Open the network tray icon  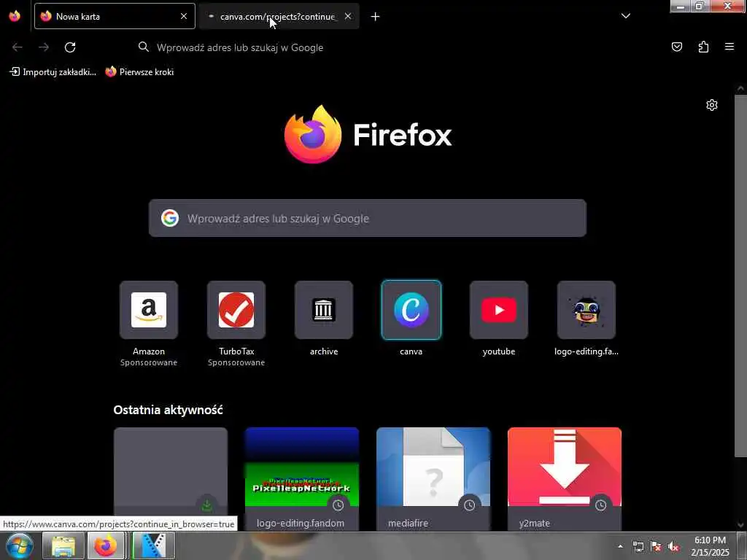pyautogui.click(x=638, y=547)
